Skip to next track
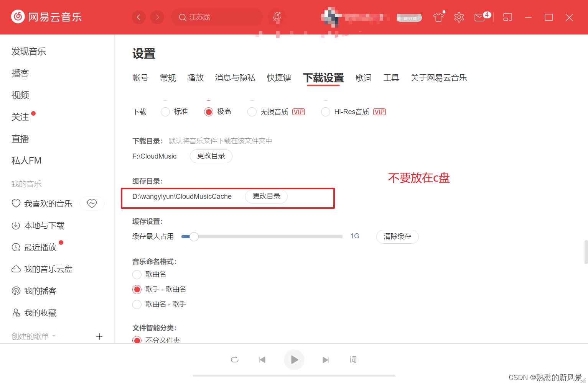The height and width of the screenshot is (385, 588). (326, 360)
